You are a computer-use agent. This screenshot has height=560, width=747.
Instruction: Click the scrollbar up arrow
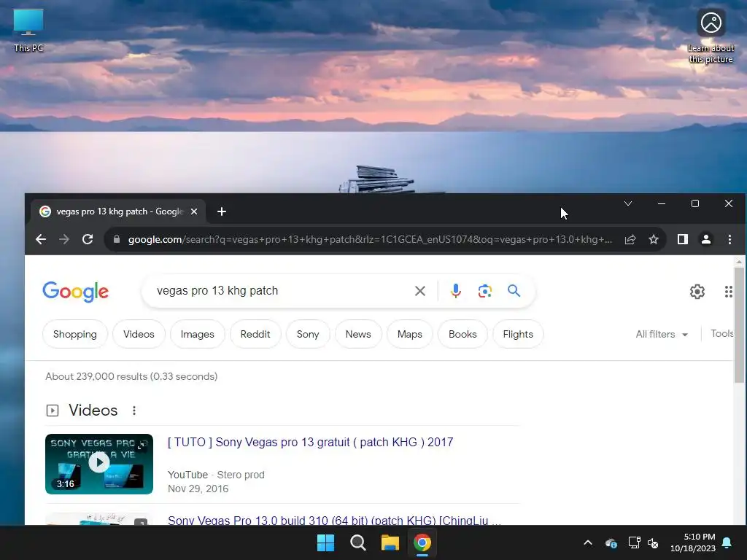[x=739, y=262]
